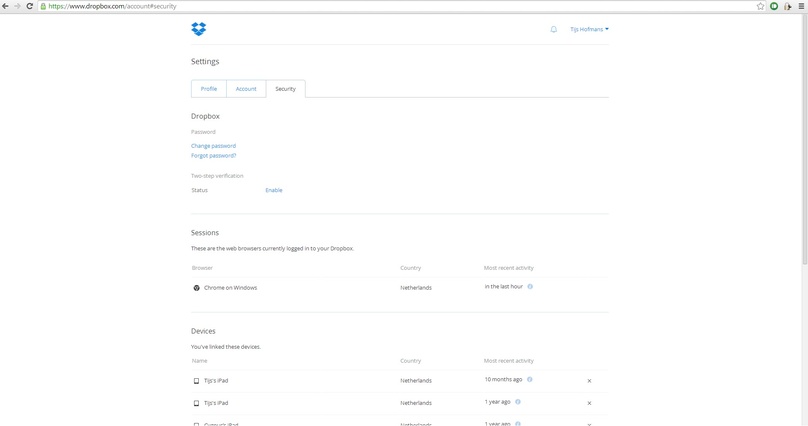This screenshot has width=808, height=426.
Task: Go back using browser back arrow
Action: pyautogui.click(x=5, y=6)
